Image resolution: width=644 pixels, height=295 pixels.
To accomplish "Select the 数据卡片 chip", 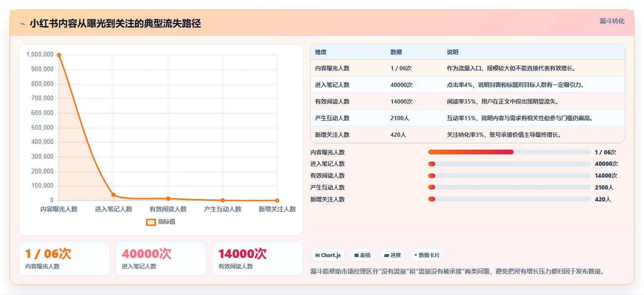I will coord(427,255).
